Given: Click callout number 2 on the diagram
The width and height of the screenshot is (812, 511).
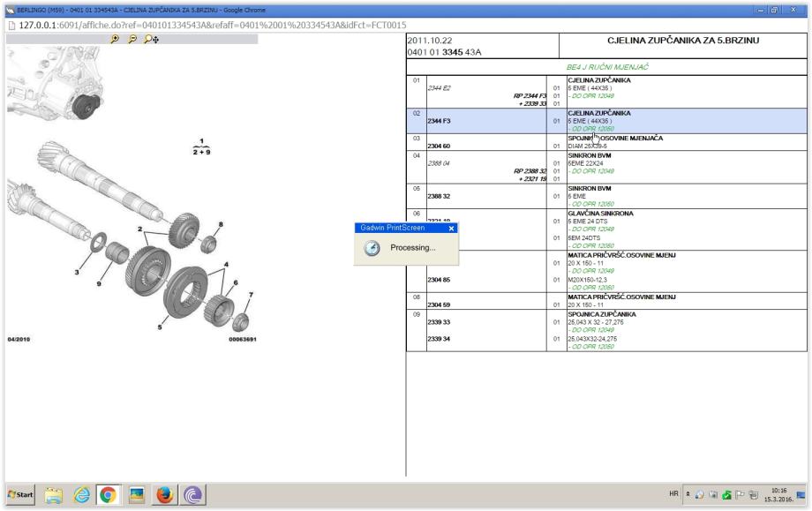Looking at the screenshot, I should click(x=139, y=229).
